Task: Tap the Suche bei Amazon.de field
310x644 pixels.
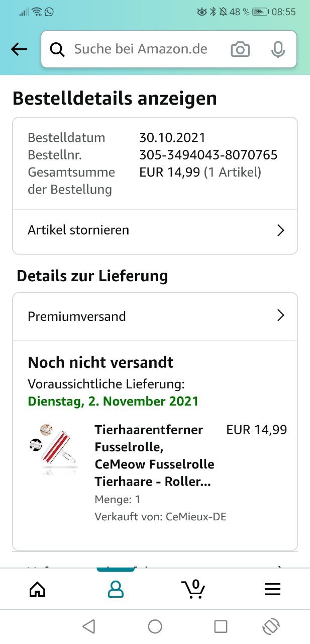Action: click(141, 49)
